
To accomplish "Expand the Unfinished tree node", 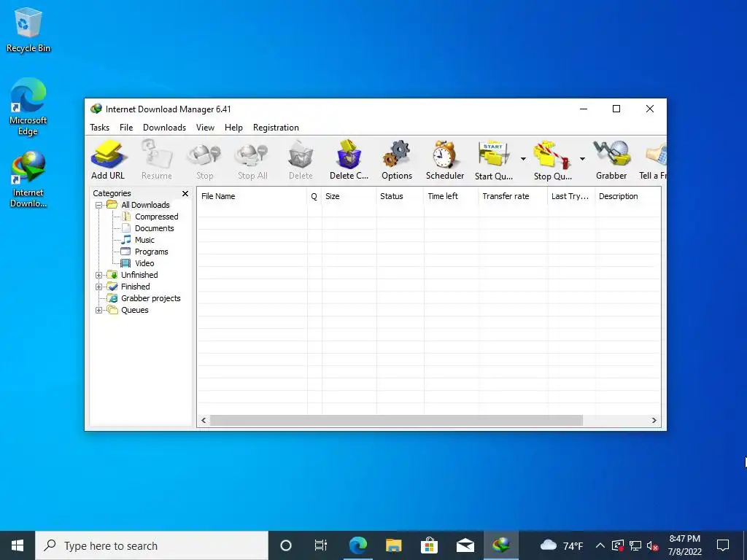I will tap(98, 275).
